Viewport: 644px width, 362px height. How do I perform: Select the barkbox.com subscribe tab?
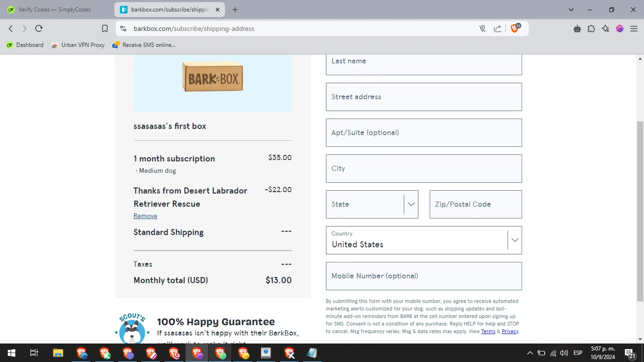[170, 9]
